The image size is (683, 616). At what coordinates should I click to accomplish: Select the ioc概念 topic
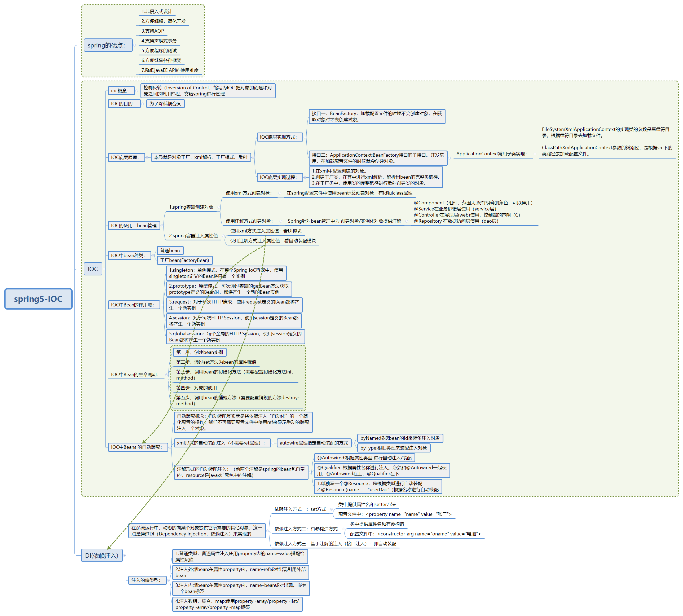pyautogui.click(x=121, y=91)
